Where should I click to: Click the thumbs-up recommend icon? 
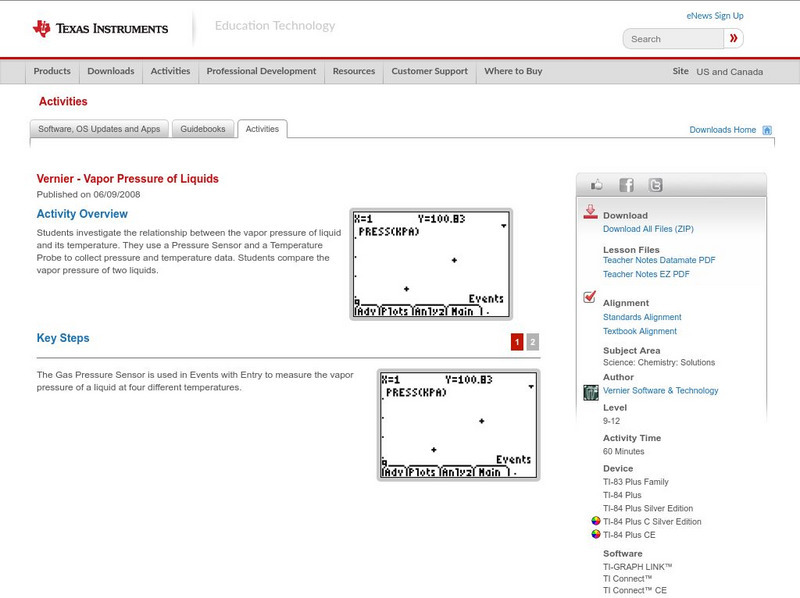[x=598, y=184]
